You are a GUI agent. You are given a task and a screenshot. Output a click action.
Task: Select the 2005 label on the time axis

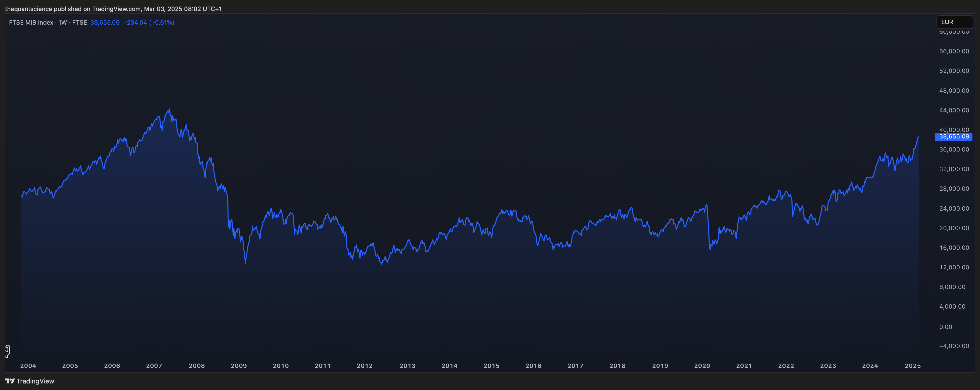click(70, 366)
